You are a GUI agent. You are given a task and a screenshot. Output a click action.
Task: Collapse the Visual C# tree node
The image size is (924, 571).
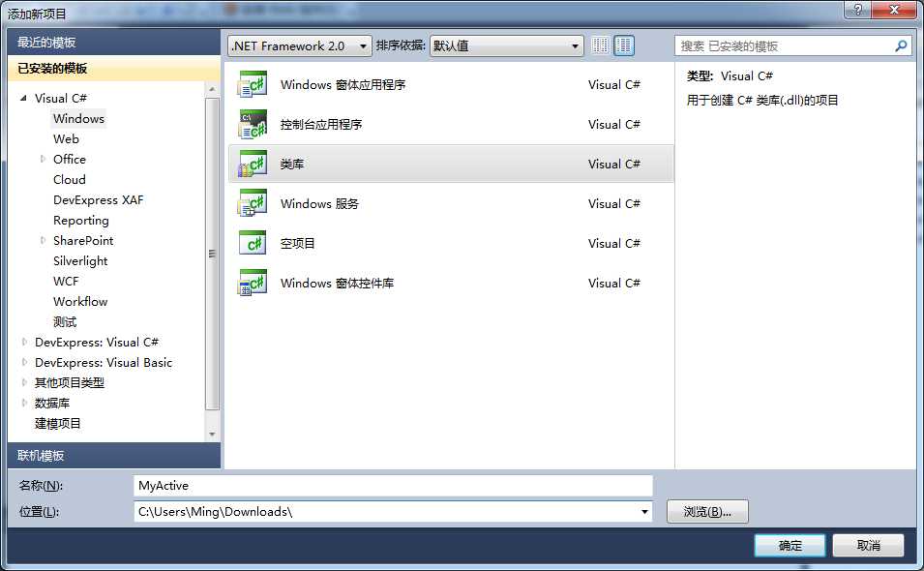(23, 98)
